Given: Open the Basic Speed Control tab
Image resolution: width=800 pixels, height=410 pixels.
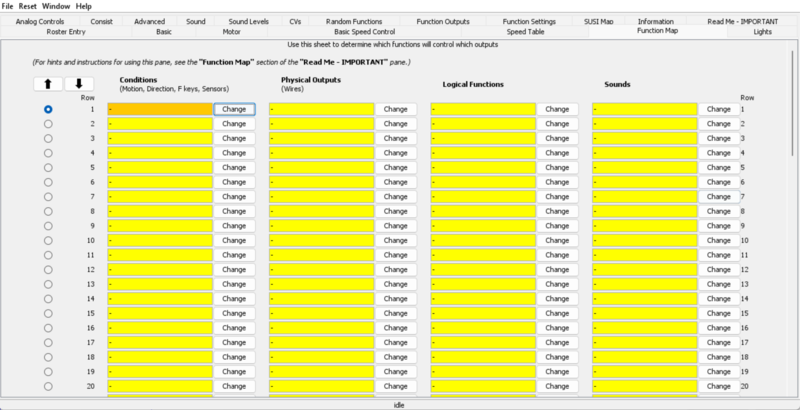Looking at the screenshot, I should (x=364, y=32).
